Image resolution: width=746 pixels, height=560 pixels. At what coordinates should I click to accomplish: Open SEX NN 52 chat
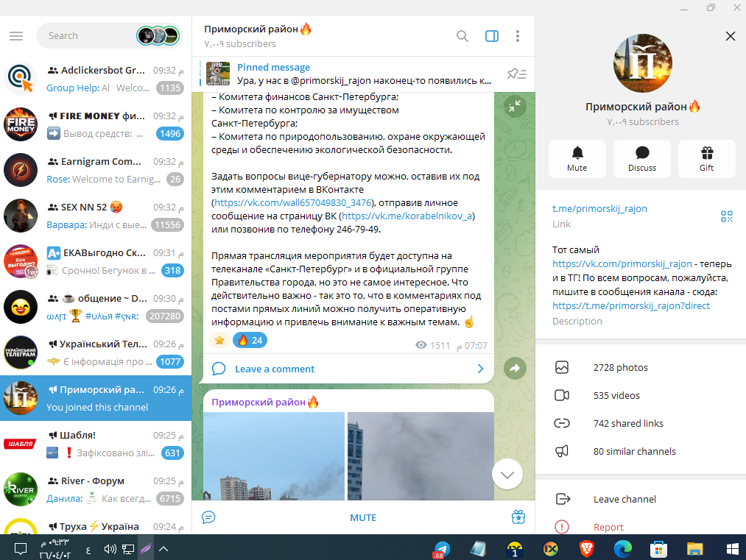[96, 216]
